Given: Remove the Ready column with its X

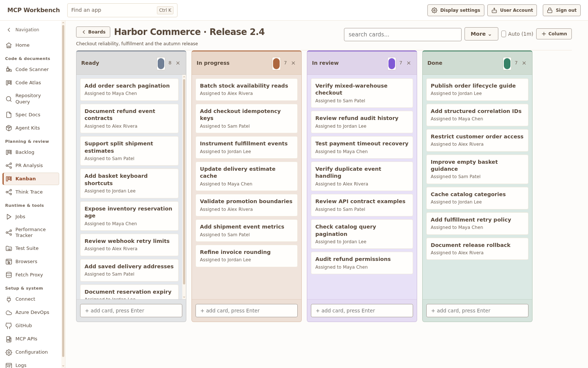Looking at the screenshot, I should (x=178, y=63).
